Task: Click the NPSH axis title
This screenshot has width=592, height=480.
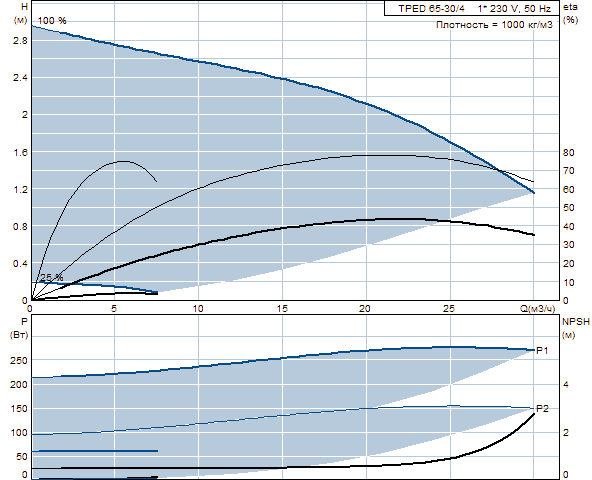Action: [576, 322]
